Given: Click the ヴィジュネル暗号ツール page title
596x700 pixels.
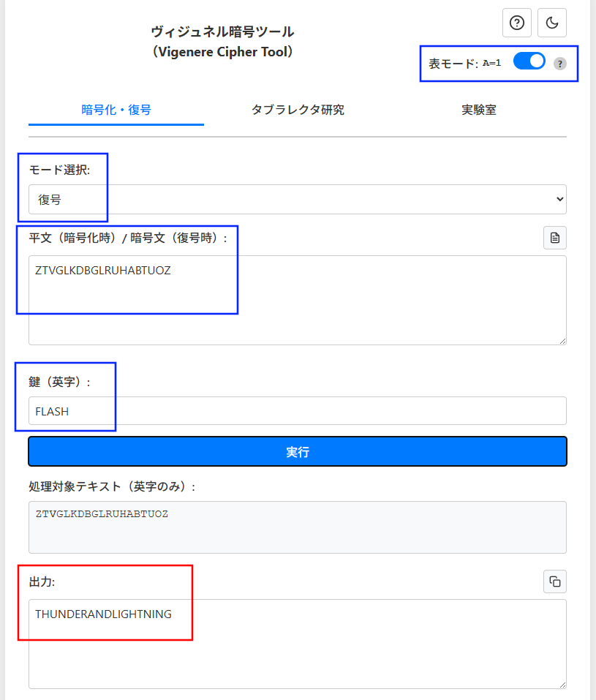Looking at the screenshot, I should [222, 31].
